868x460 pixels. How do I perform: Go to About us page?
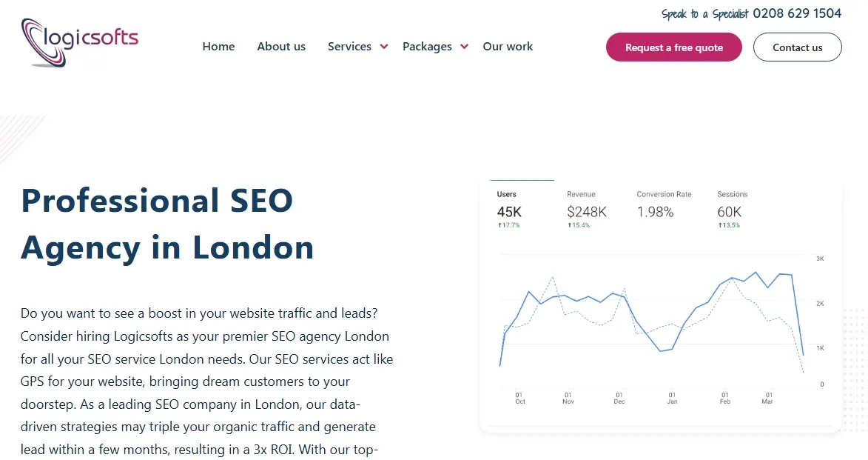281,47
